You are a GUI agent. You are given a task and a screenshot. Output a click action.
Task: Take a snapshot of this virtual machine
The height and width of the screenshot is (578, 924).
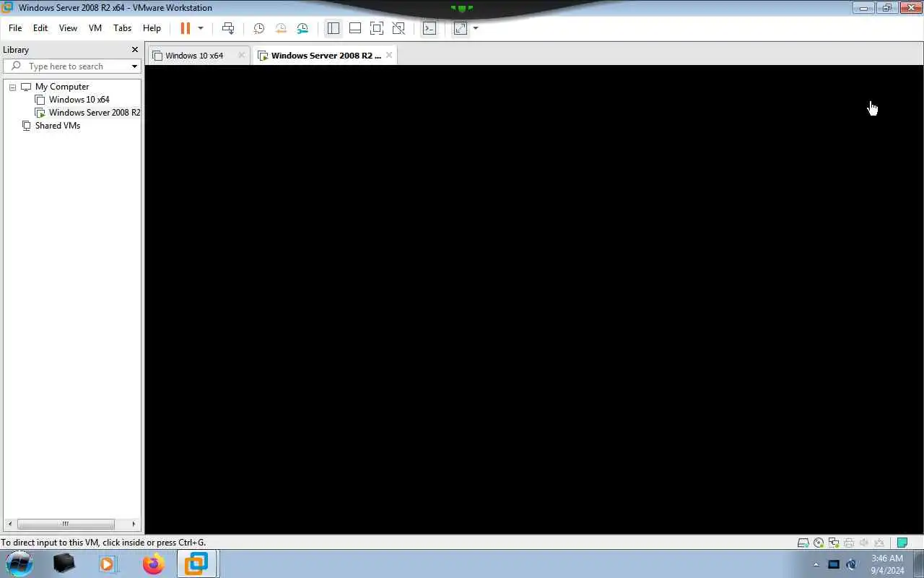tap(258, 28)
